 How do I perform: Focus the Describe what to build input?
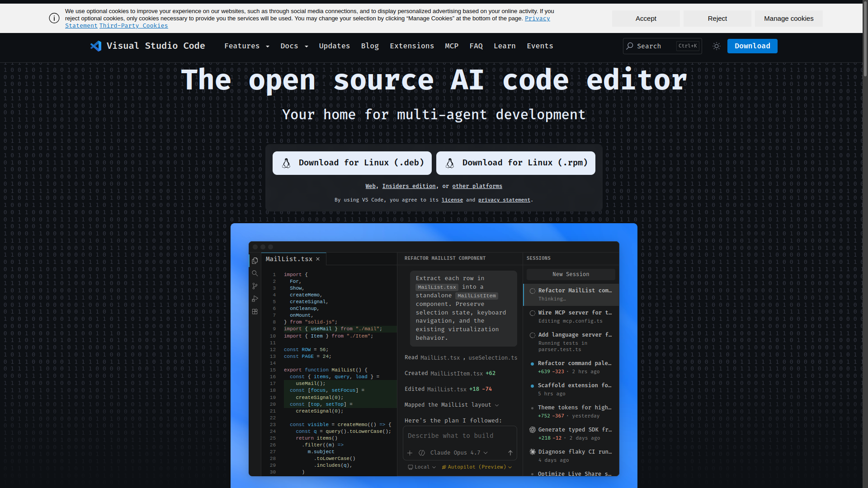point(460,436)
